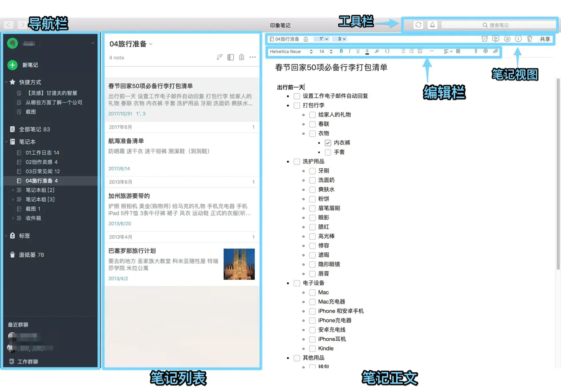Toggle italic formatting
561x392 pixels.
coord(349,51)
